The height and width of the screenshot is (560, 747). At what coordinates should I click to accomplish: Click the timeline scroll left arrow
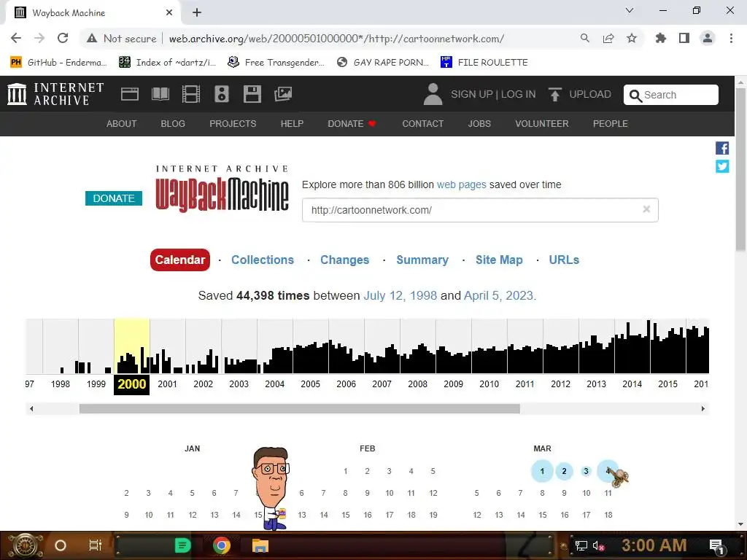(x=31, y=408)
